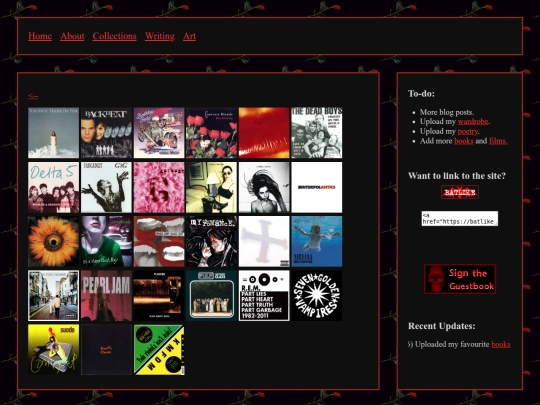Open the Fugazi Gig album cover
This screenshot has width=540, height=405.
click(x=106, y=187)
